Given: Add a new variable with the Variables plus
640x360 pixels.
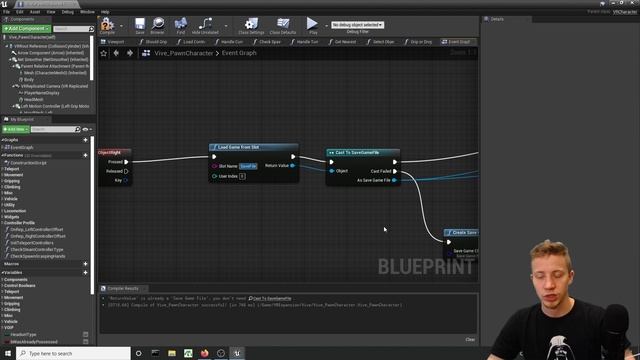Looking at the screenshot, I should click(x=85, y=273).
